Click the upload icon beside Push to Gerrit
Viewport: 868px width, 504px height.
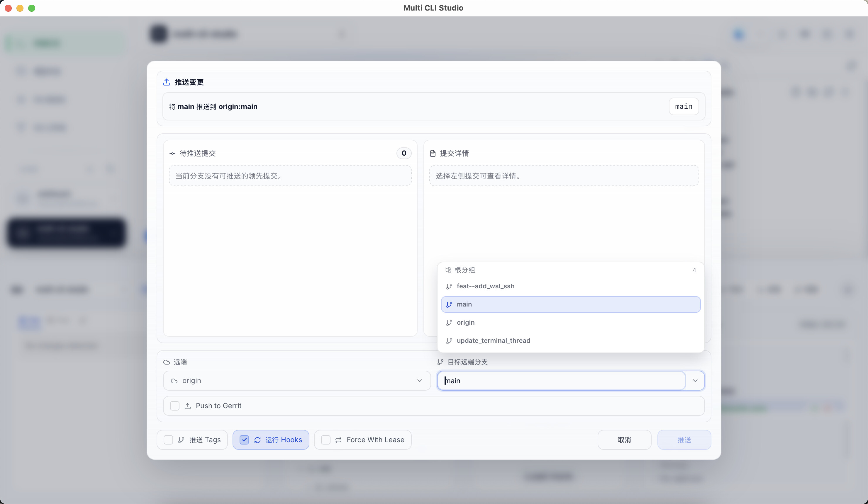[188, 406]
